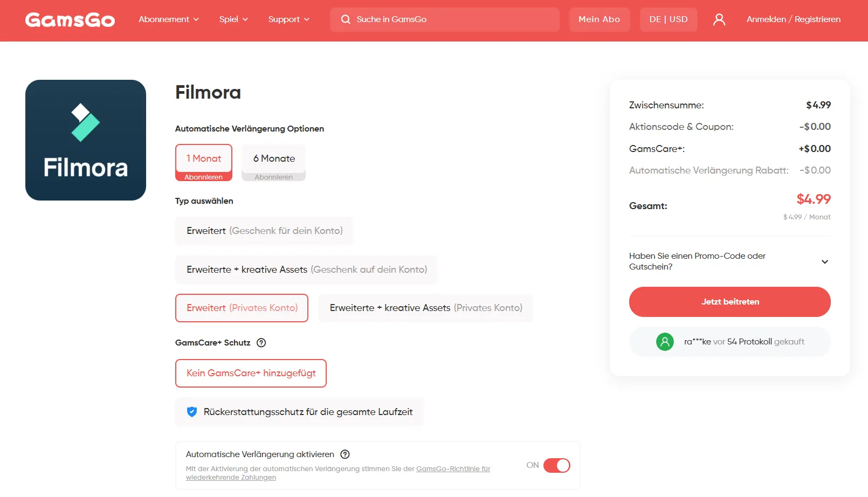Turn off automatic renewal toggle

(x=556, y=465)
